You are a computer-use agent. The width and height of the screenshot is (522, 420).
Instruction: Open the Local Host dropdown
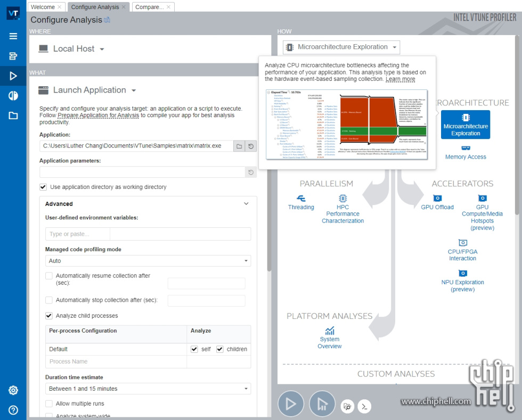(x=71, y=49)
